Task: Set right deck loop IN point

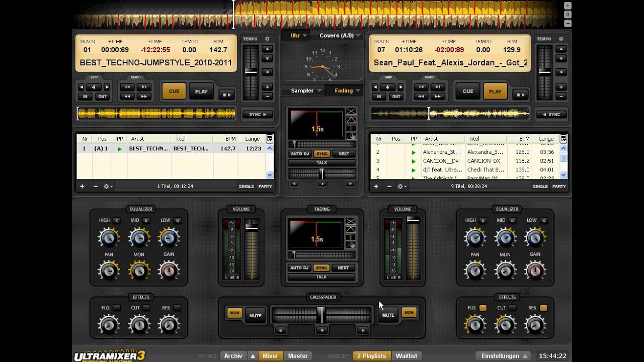Action: (x=379, y=97)
